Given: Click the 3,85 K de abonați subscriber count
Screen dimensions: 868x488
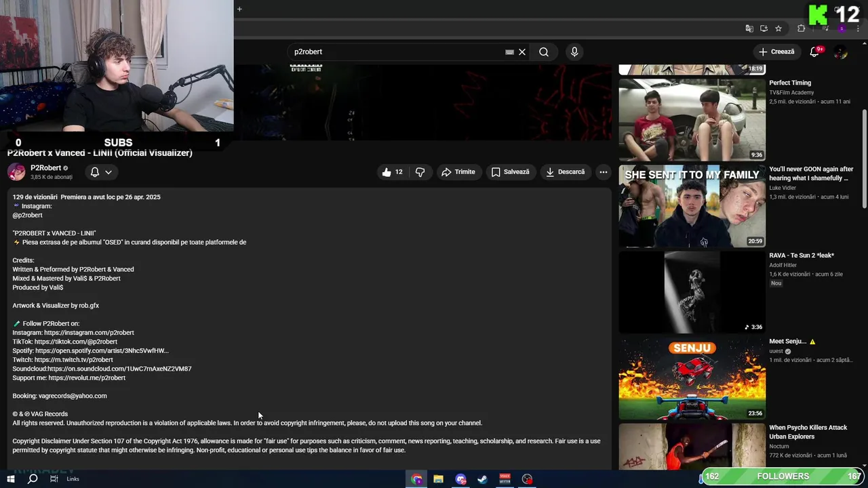Looking at the screenshot, I should coord(52,178).
